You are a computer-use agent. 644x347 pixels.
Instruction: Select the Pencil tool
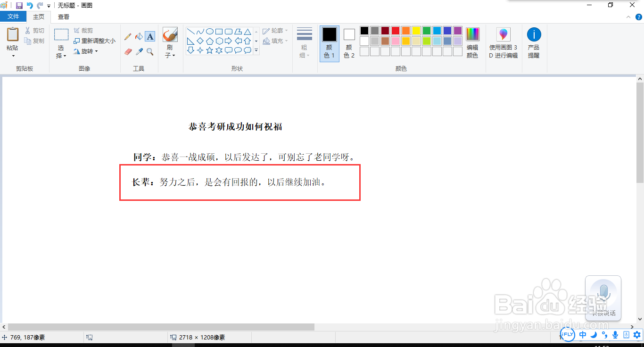coord(127,36)
